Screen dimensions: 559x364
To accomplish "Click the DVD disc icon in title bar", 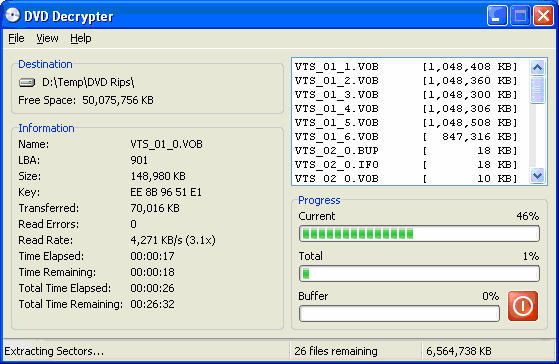I will point(13,15).
